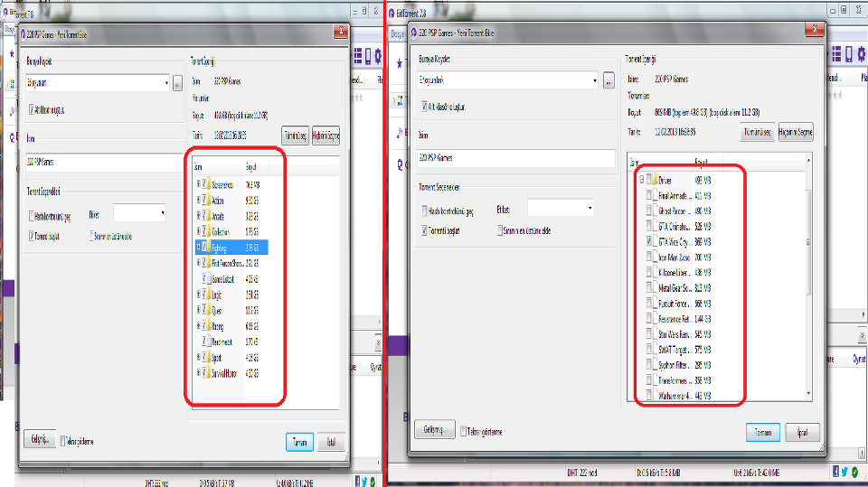Expand the Action folder in left dialog

coord(198,200)
